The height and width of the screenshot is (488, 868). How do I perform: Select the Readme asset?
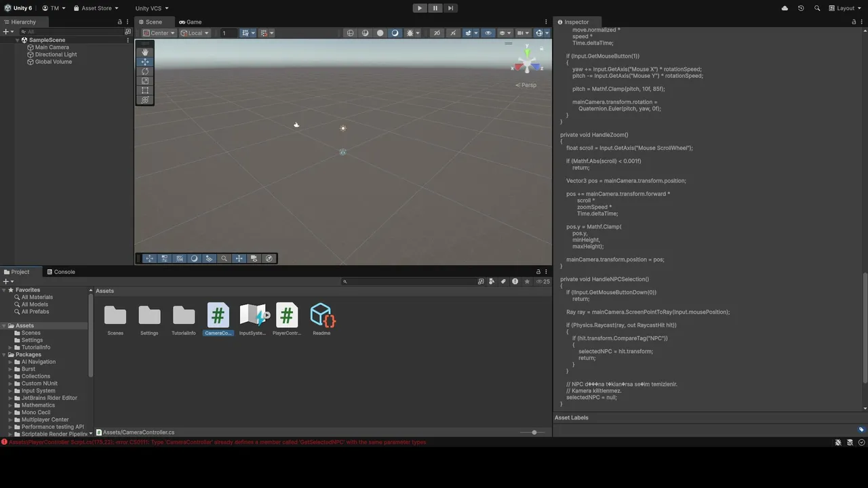click(x=321, y=319)
